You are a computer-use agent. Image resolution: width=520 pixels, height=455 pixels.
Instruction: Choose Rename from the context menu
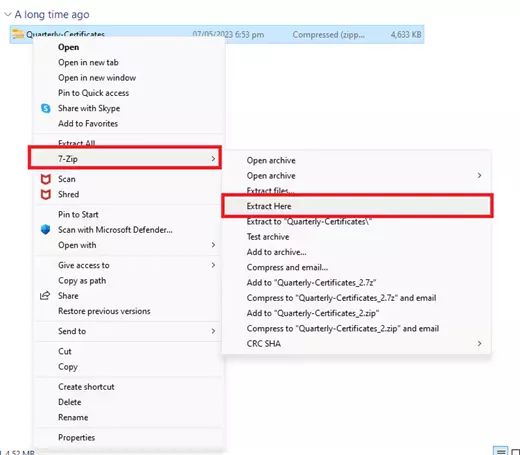pyautogui.click(x=73, y=417)
